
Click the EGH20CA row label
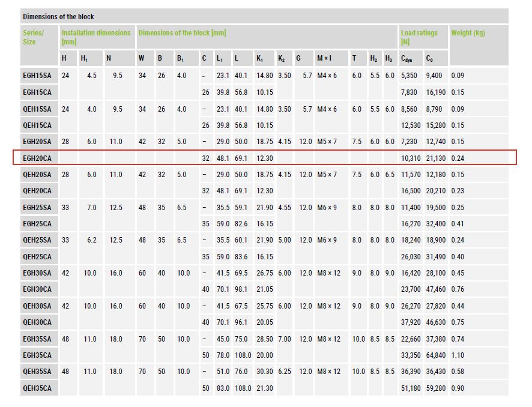pyautogui.click(x=37, y=158)
